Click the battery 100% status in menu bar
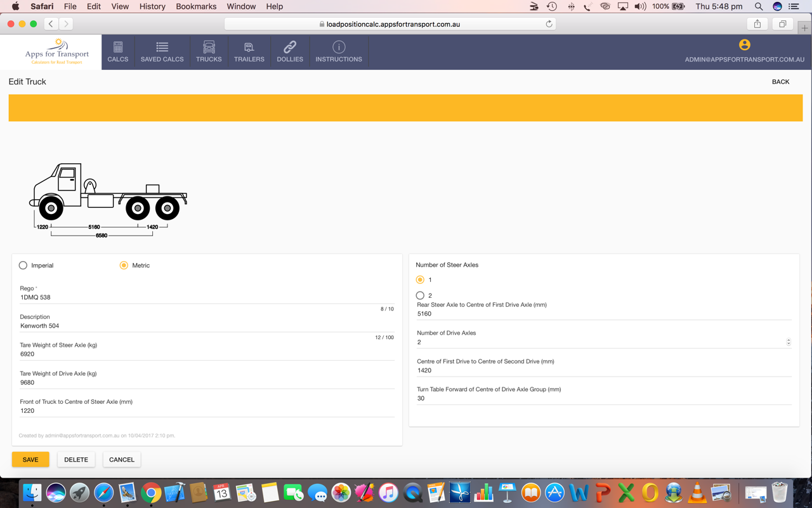Viewport: 812px width, 508px height. [x=668, y=6]
